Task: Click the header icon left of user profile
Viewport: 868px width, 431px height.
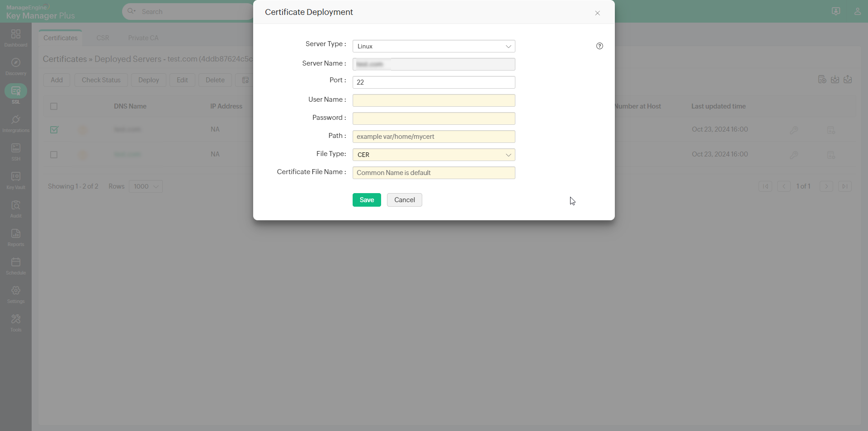Action: pos(836,11)
